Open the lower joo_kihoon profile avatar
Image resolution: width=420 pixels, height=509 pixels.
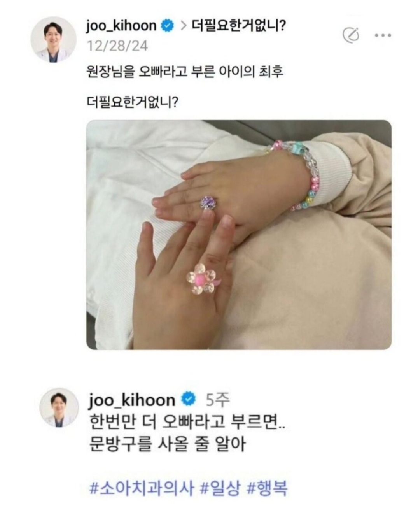[x=59, y=407]
